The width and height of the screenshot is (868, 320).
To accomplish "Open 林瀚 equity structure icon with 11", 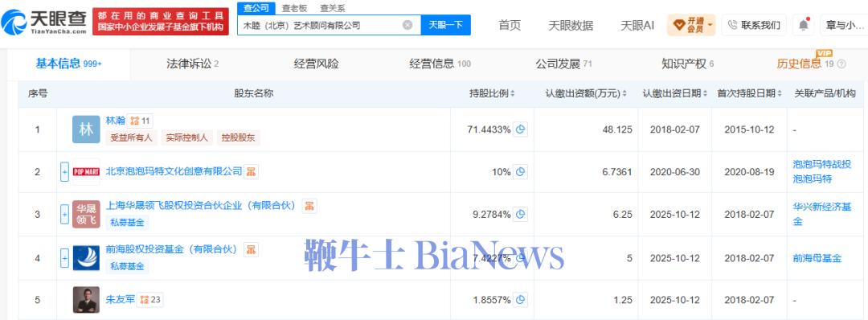I will (x=140, y=120).
